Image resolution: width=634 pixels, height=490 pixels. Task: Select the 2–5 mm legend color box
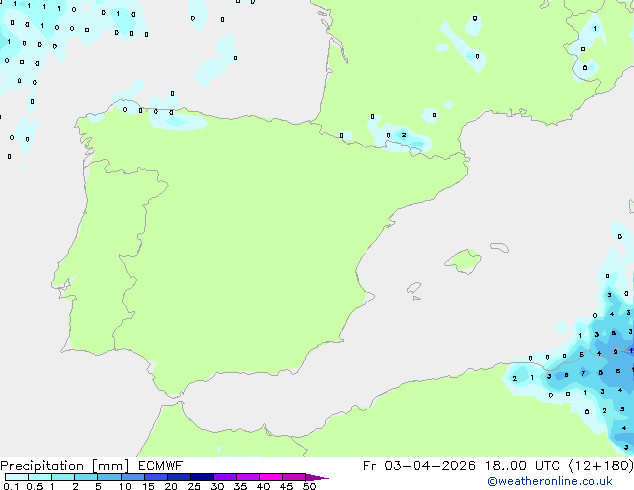tap(86, 477)
